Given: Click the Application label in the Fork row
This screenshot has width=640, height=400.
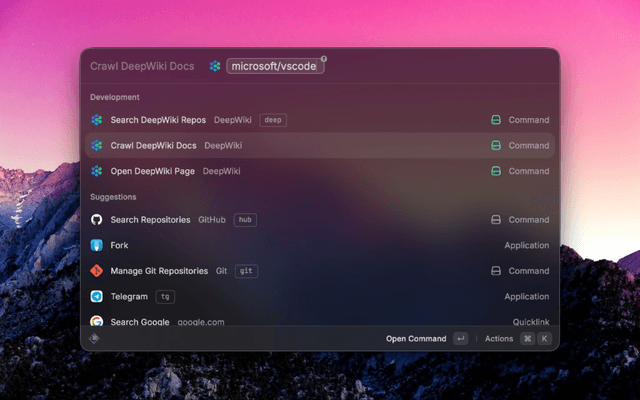Looking at the screenshot, I should pos(527,245).
